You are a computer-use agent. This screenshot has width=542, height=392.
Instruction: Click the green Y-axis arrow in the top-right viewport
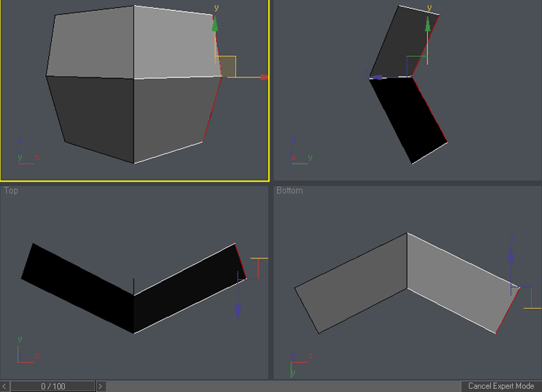click(x=427, y=26)
